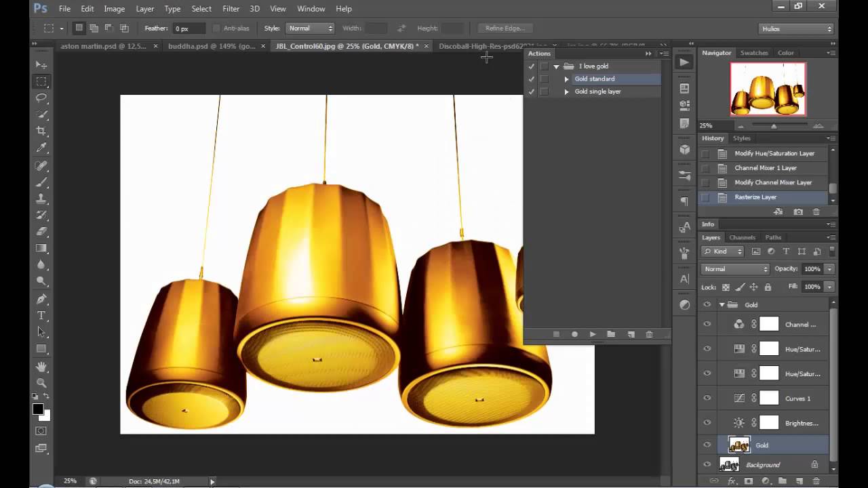Expand the Gold single layer action
This screenshot has width=868, height=488.
coord(566,91)
